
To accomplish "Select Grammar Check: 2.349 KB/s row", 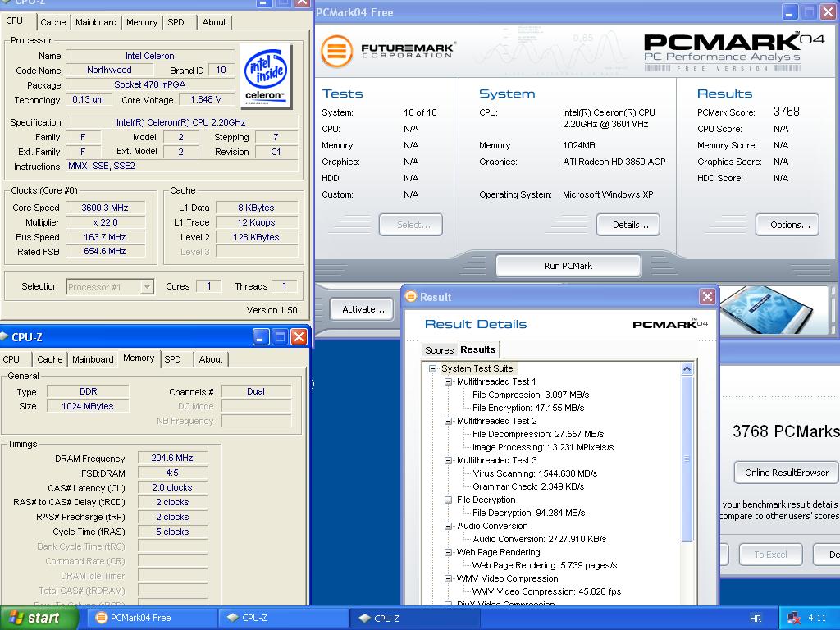I will pyautogui.click(x=528, y=486).
